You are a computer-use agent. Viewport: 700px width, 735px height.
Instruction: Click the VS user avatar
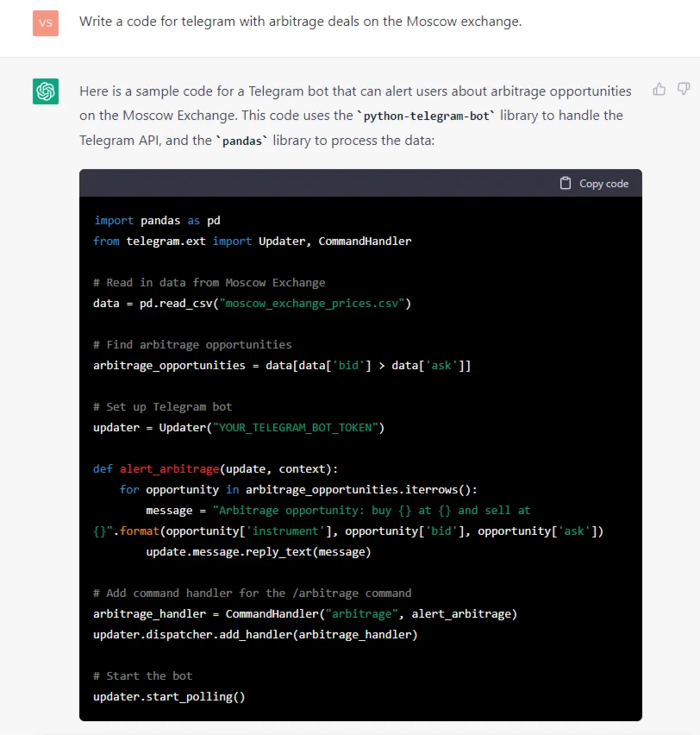coord(46,22)
